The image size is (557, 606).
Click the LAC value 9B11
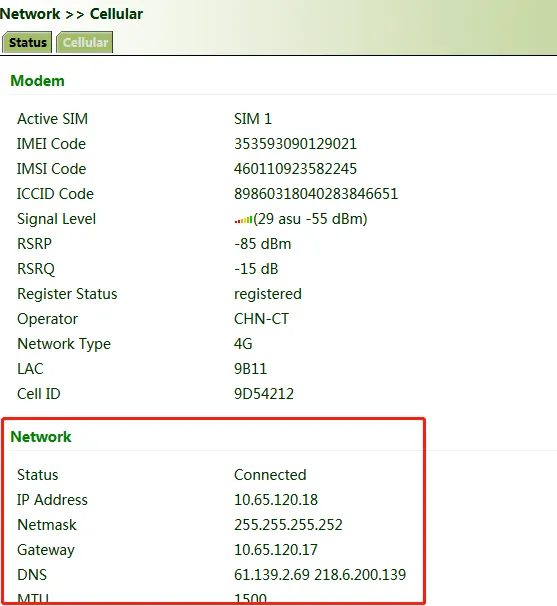tap(250, 369)
